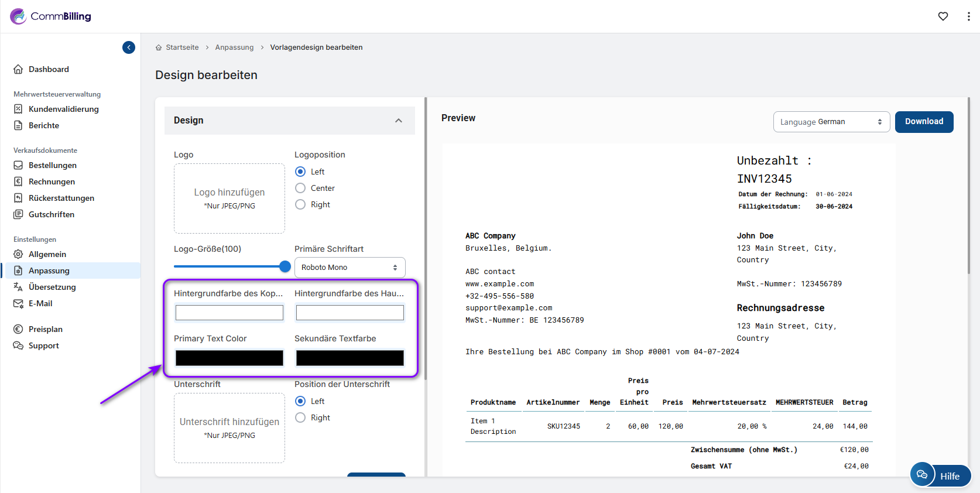Click the Logo hinzufügen upload area
This screenshot has height=493, width=980.
tap(229, 198)
